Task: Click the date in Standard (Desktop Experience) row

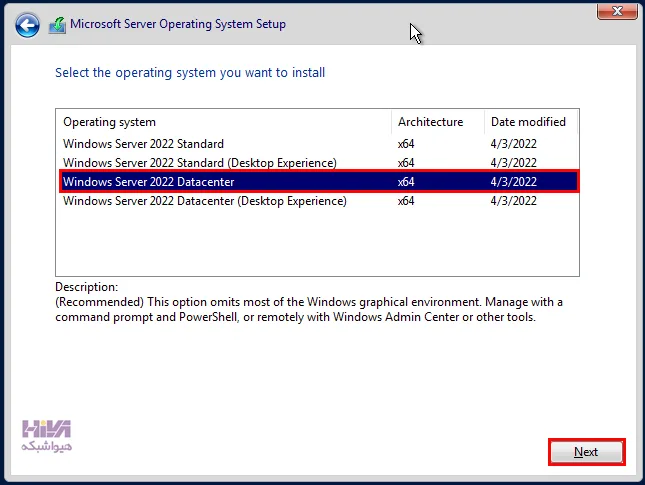Action: 513,163
